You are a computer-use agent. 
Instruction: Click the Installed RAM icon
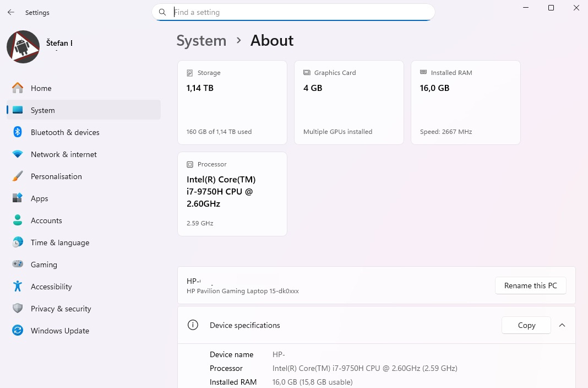(x=423, y=72)
